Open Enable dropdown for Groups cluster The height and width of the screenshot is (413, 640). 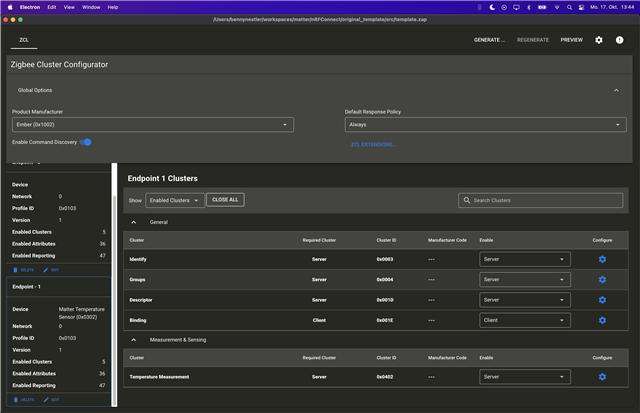(524, 280)
